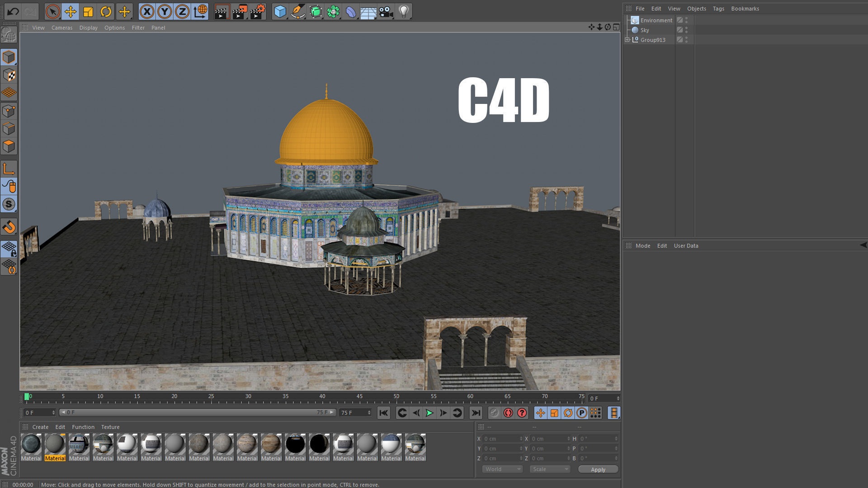Click the end frame 75 F field
The image size is (868, 488).
(x=355, y=413)
